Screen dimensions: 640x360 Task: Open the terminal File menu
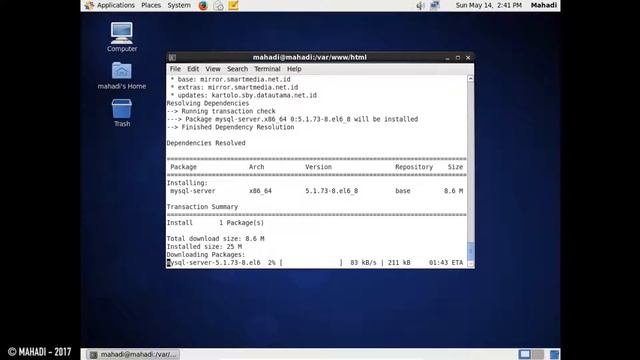click(175, 69)
